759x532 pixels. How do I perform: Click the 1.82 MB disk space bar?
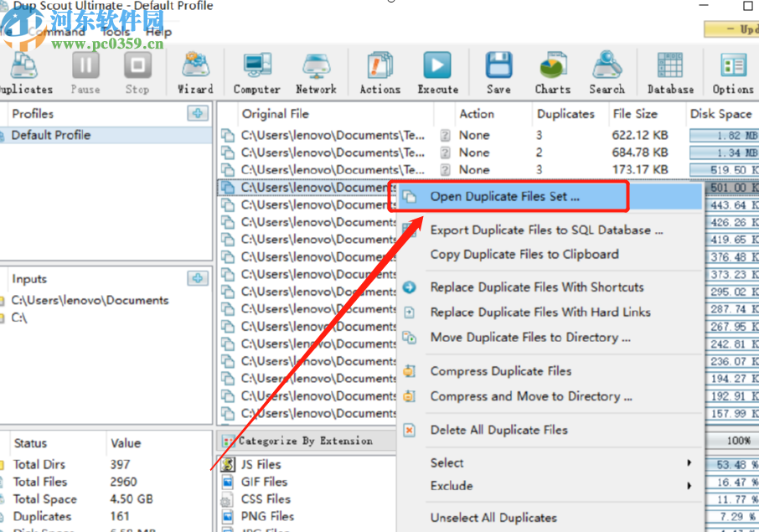[x=724, y=136]
